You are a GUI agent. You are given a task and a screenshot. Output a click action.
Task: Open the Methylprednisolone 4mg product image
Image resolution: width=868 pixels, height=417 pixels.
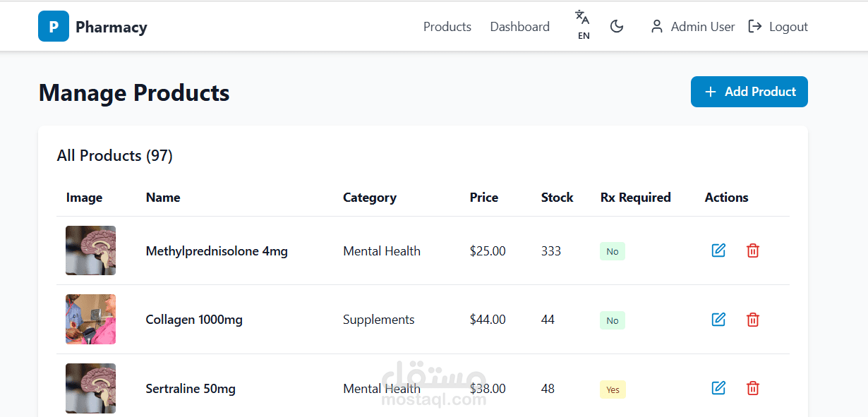click(90, 250)
